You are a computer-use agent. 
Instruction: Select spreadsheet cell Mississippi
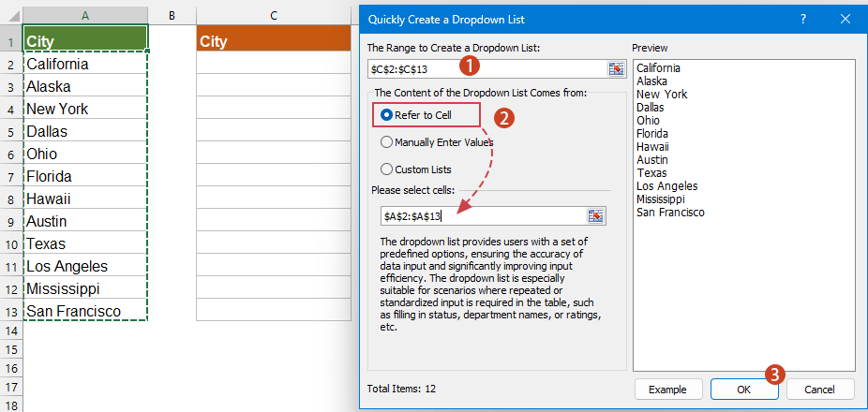point(85,288)
